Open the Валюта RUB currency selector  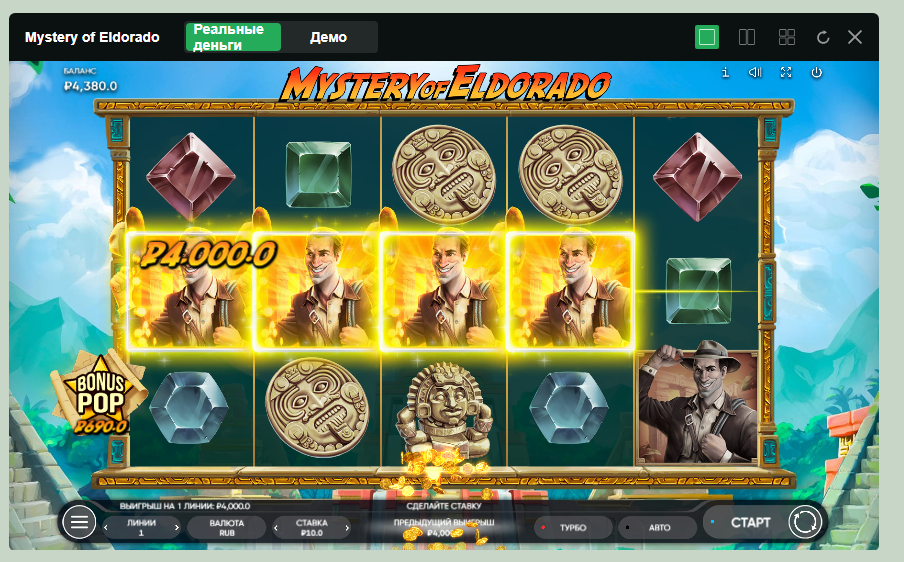coord(227,527)
